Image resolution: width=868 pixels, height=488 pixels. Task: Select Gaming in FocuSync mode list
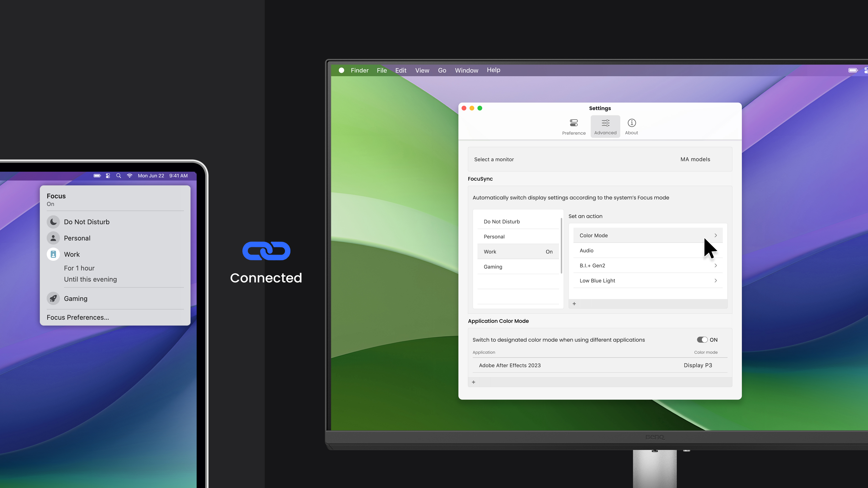(493, 267)
